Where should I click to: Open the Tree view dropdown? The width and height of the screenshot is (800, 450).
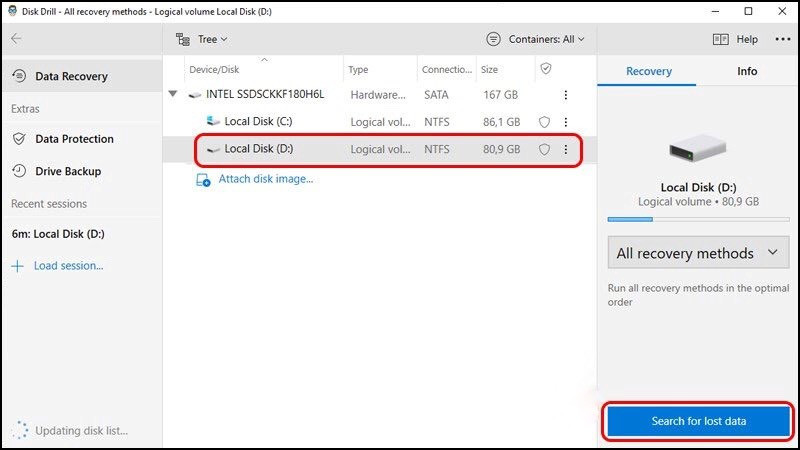point(201,39)
